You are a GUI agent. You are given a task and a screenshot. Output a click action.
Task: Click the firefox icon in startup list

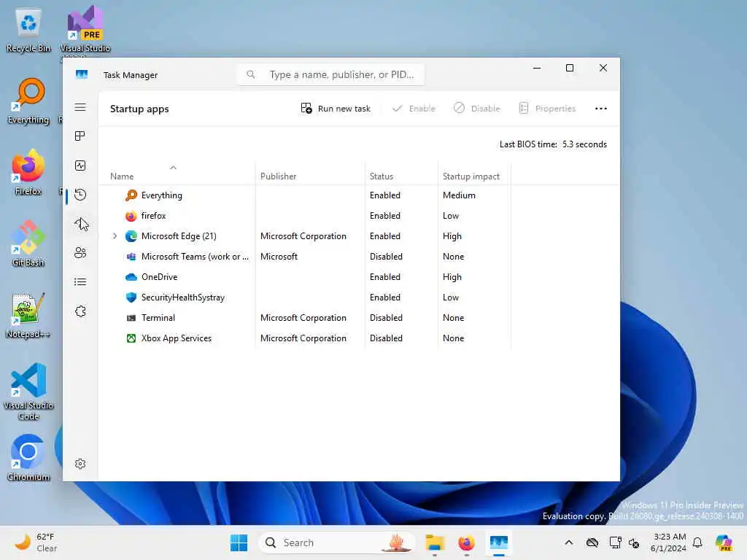coord(131,216)
